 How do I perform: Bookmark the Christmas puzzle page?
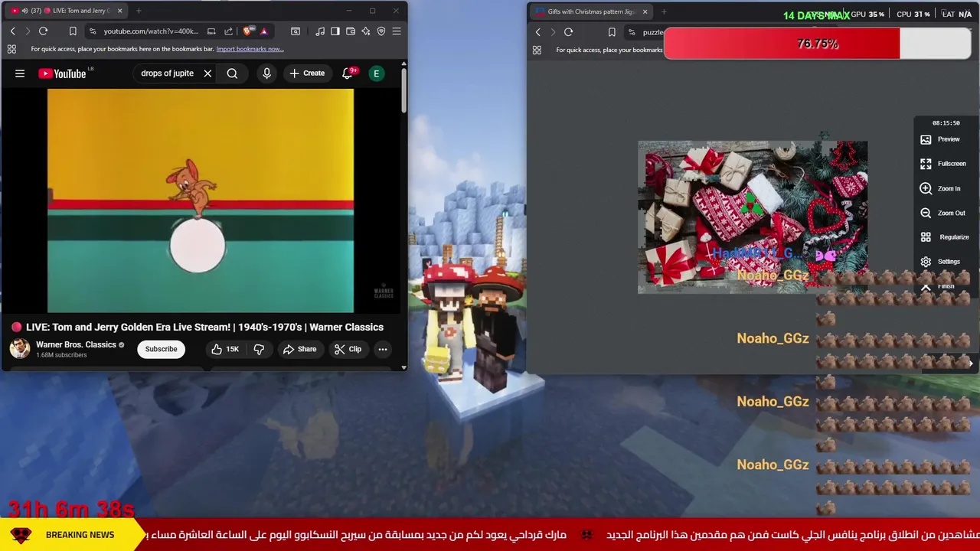click(612, 32)
